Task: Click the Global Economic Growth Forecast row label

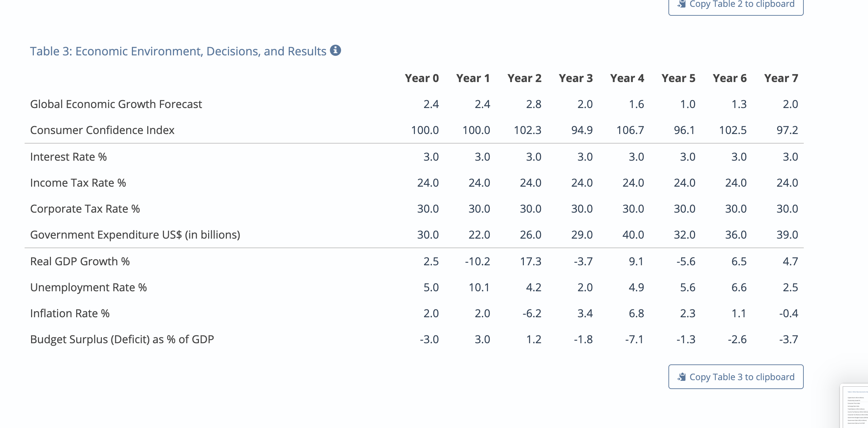Action: pyautogui.click(x=116, y=104)
